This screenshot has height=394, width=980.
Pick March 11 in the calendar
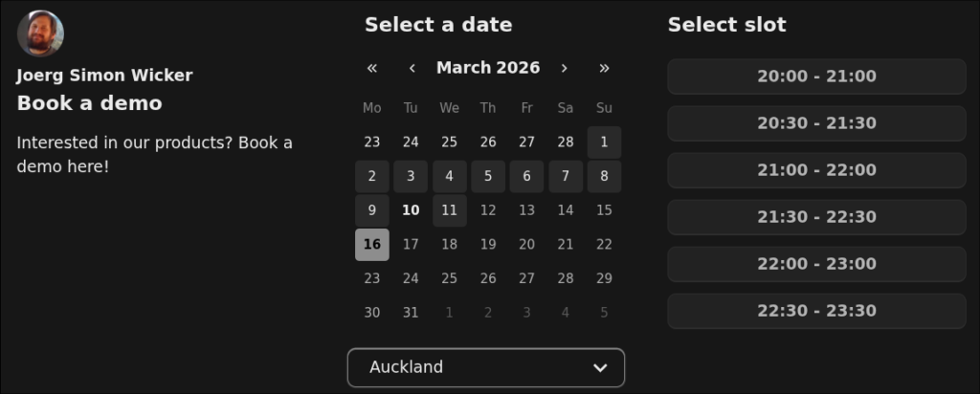tap(450, 210)
